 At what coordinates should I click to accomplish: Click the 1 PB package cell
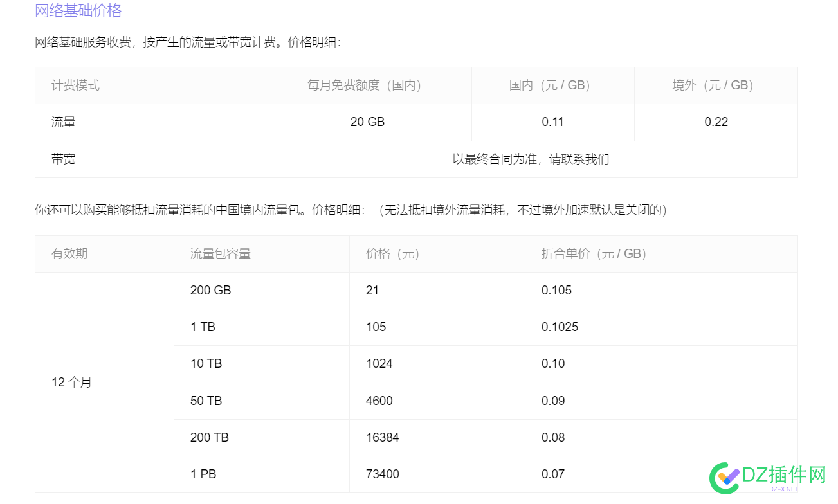[x=262, y=474]
